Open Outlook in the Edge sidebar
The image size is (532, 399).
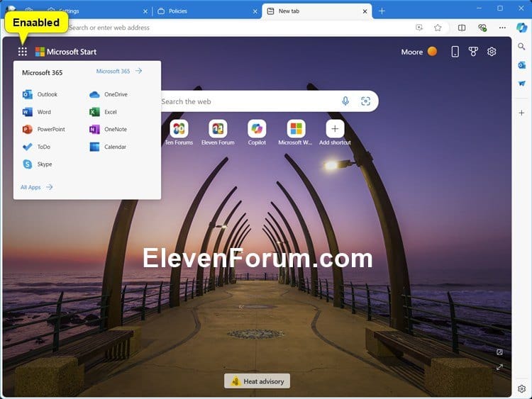tap(522, 64)
